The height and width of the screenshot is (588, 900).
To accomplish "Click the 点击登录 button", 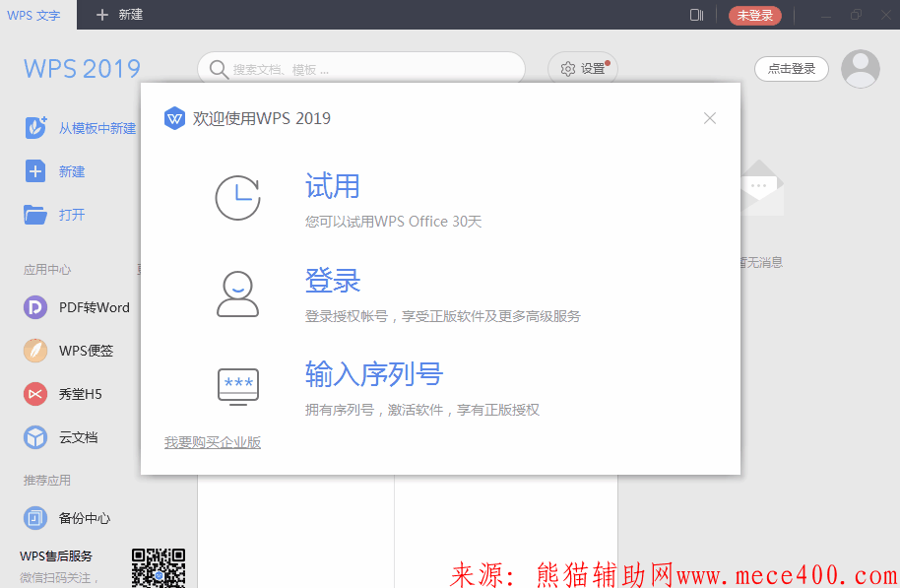I will (x=791, y=69).
